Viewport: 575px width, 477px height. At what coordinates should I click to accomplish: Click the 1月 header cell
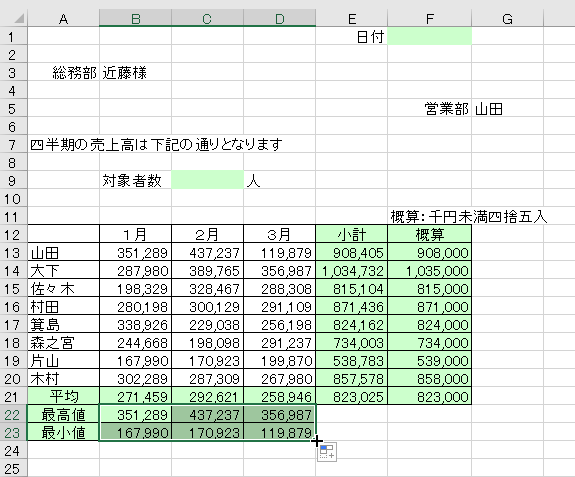[135, 234]
